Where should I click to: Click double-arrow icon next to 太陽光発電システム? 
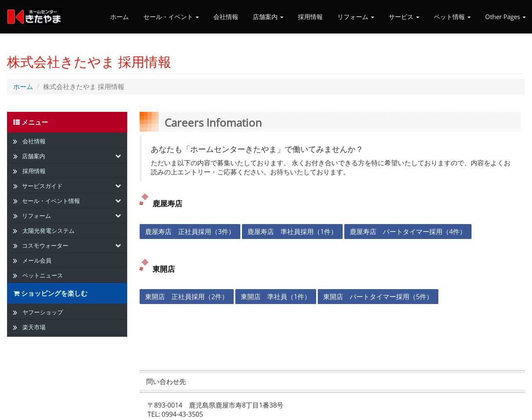pyautogui.click(x=15, y=231)
